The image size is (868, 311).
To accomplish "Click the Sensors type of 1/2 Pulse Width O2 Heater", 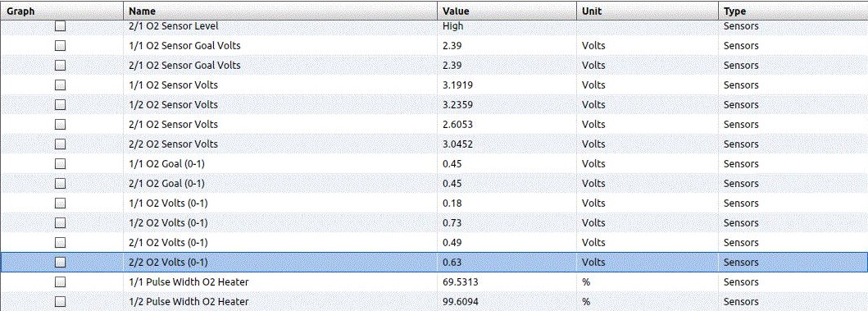I will 741,302.
